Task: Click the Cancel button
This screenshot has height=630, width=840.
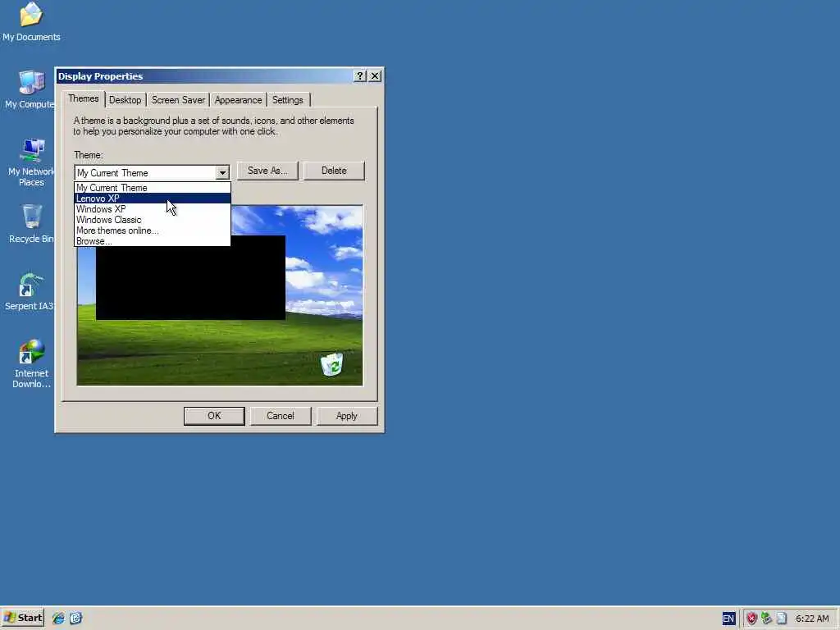Action: tap(281, 416)
